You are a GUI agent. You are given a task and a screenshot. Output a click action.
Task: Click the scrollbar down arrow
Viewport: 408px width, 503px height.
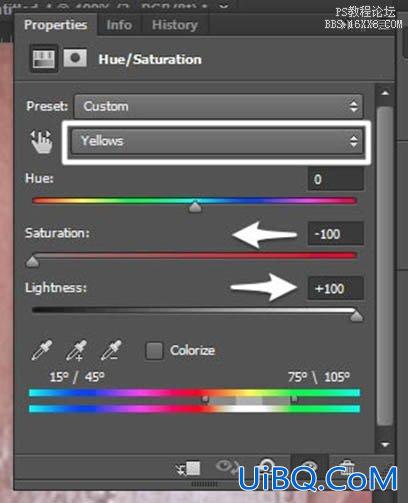coord(385,444)
